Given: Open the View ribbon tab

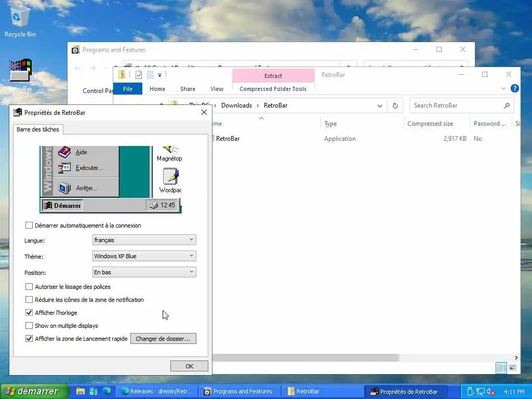Looking at the screenshot, I should (217, 89).
